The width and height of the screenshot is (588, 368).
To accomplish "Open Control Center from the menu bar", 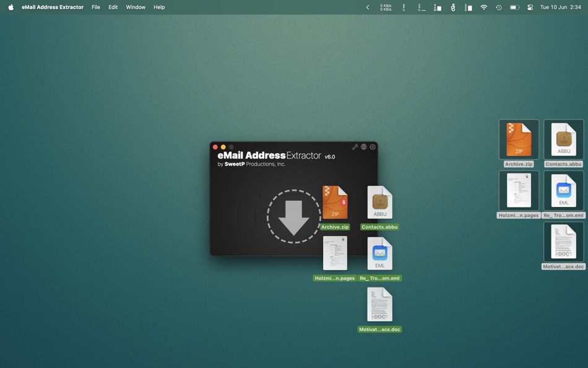I will click(x=530, y=7).
